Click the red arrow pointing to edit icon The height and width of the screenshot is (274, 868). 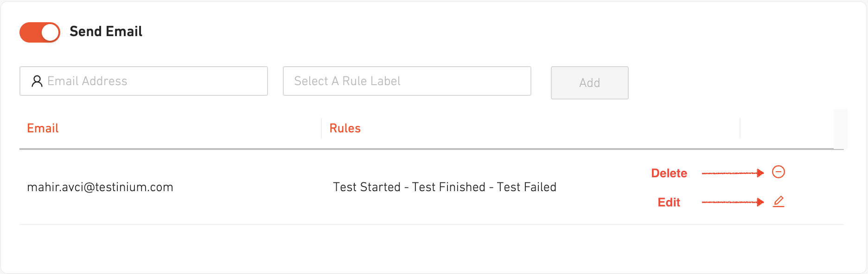tap(732, 202)
